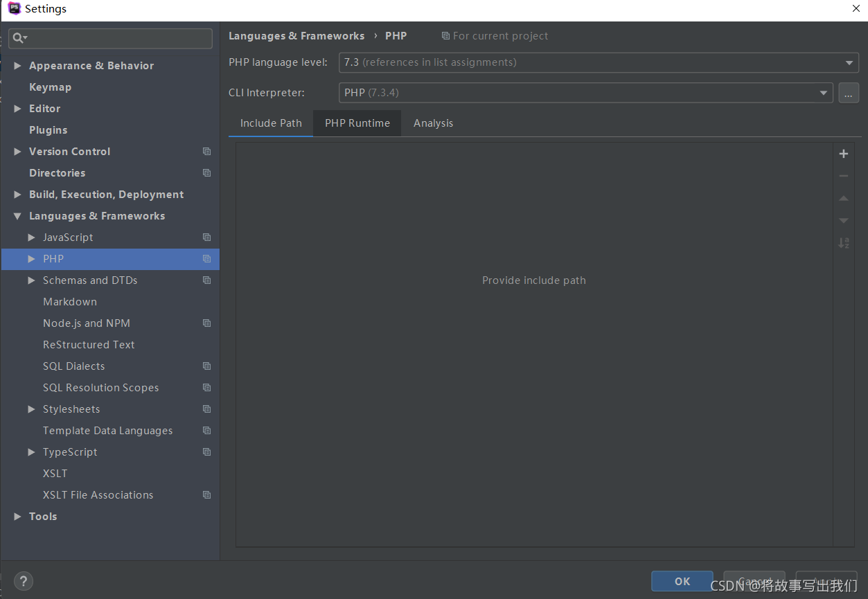The height and width of the screenshot is (599, 868).
Task: Focus the settings search field
Action: point(111,38)
